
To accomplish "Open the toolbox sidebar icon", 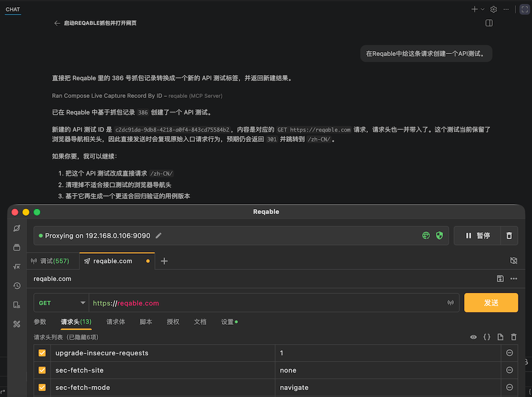I will pyautogui.click(x=17, y=324).
